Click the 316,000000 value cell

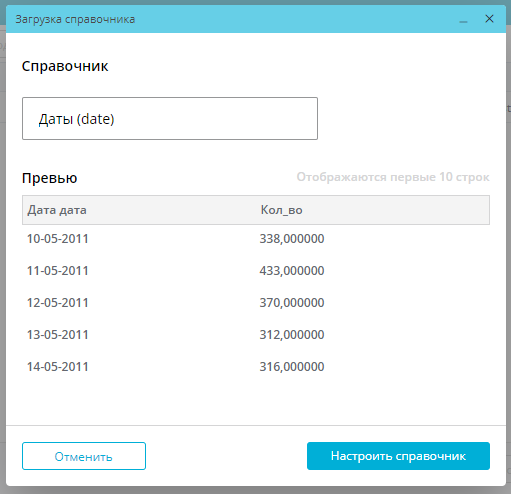292,367
